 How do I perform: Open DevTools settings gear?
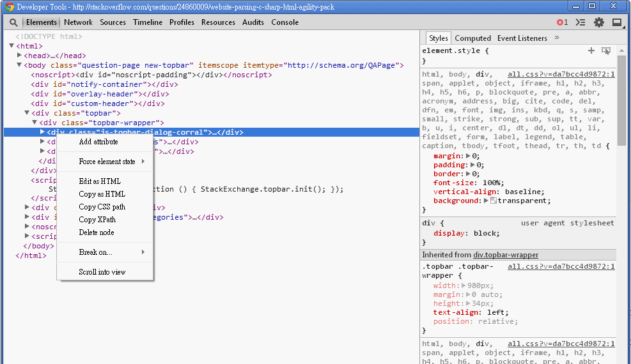[x=599, y=22]
